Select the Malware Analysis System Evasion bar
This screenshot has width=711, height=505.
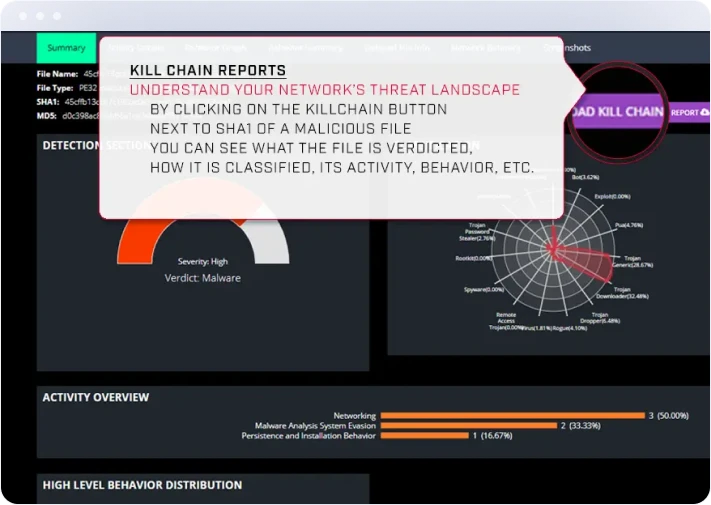[468, 425]
